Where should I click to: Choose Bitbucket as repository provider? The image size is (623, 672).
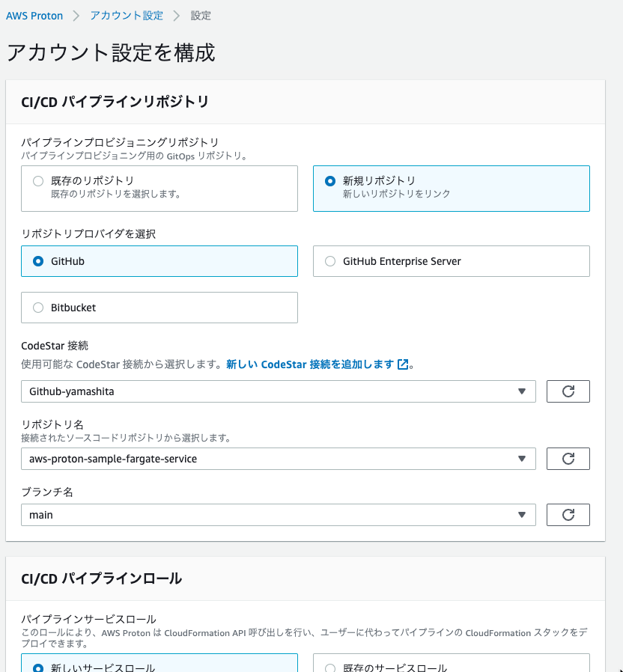click(x=38, y=308)
